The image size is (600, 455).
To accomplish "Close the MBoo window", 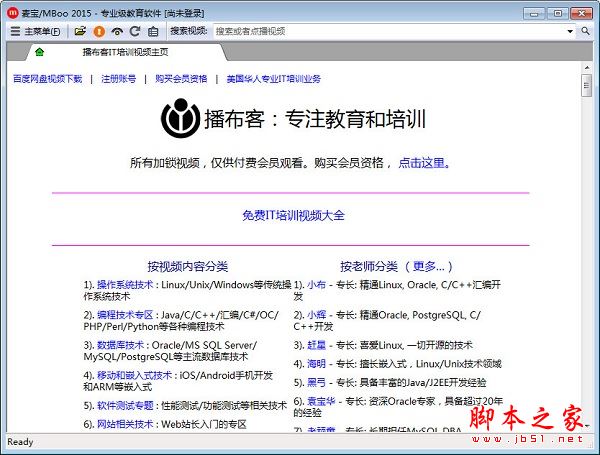I will tap(581, 13).
